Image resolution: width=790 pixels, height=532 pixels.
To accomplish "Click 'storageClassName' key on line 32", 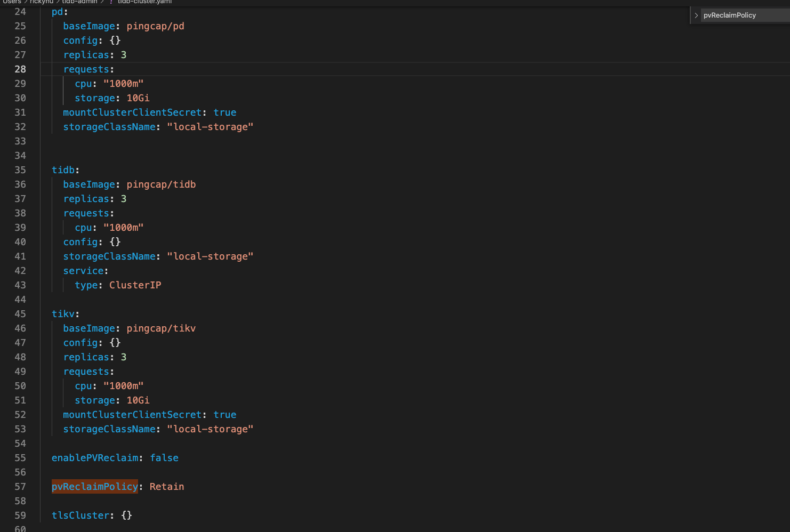I will pyautogui.click(x=109, y=127).
